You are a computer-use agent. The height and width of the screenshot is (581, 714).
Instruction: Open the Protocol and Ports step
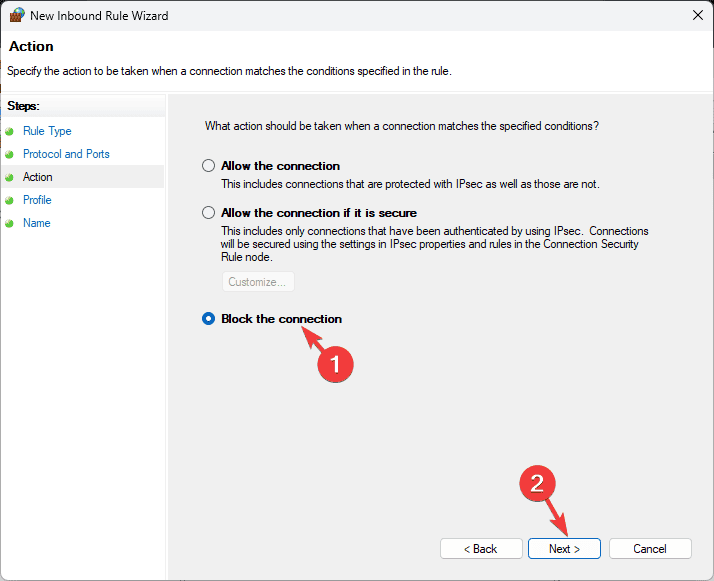coord(66,154)
